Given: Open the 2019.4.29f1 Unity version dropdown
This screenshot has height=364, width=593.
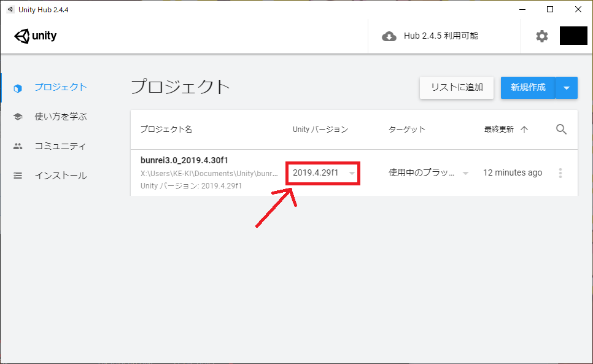Looking at the screenshot, I should tap(323, 173).
